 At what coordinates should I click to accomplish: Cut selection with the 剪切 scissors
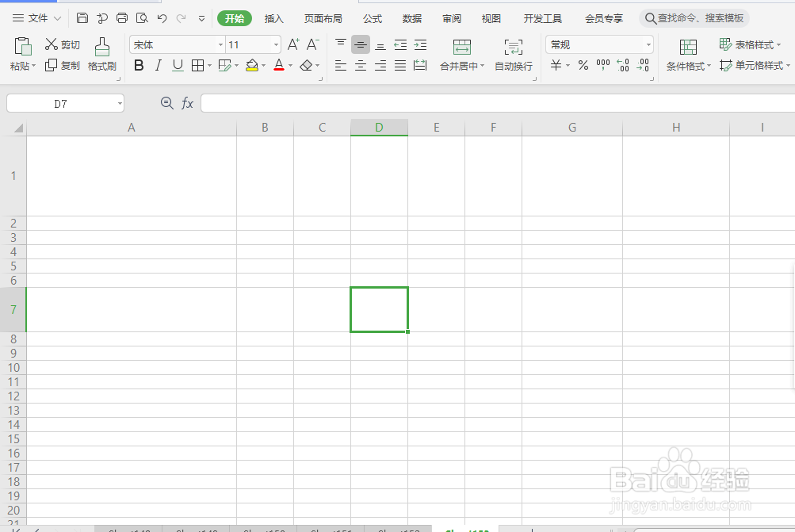(x=63, y=44)
